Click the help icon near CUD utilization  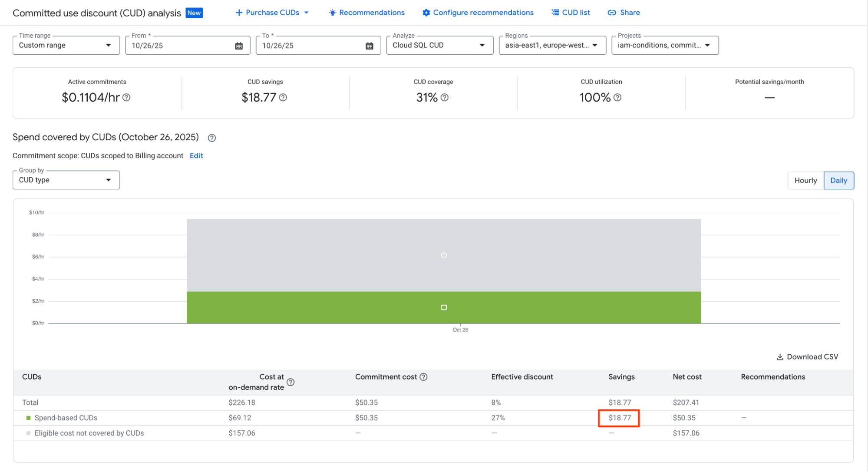[618, 98]
